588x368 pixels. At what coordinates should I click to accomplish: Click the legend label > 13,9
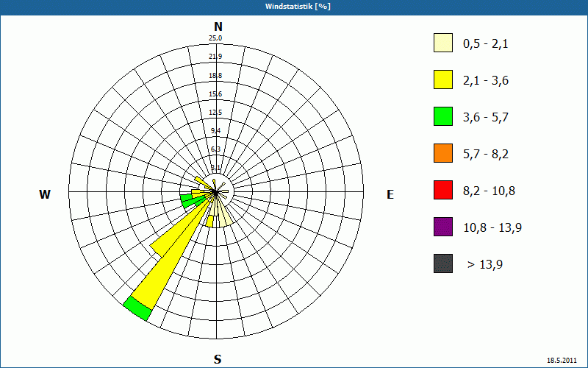[x=485, y=265]
